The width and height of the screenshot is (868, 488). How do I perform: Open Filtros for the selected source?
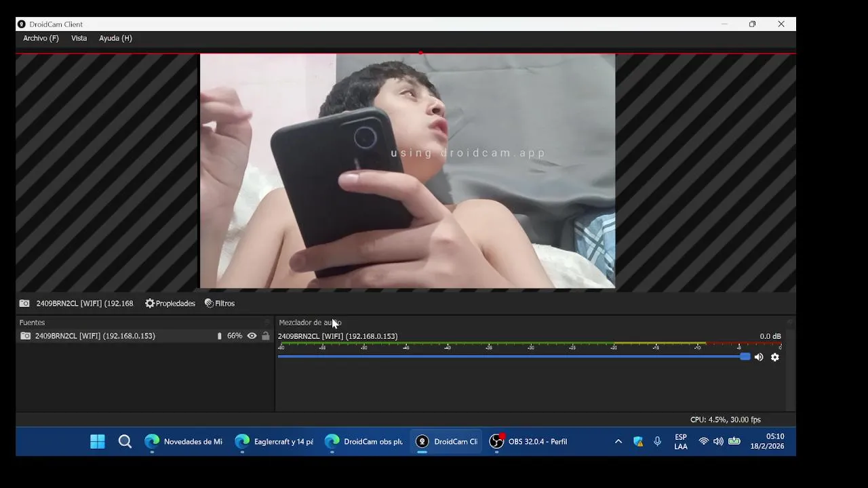tap(220, 304)
